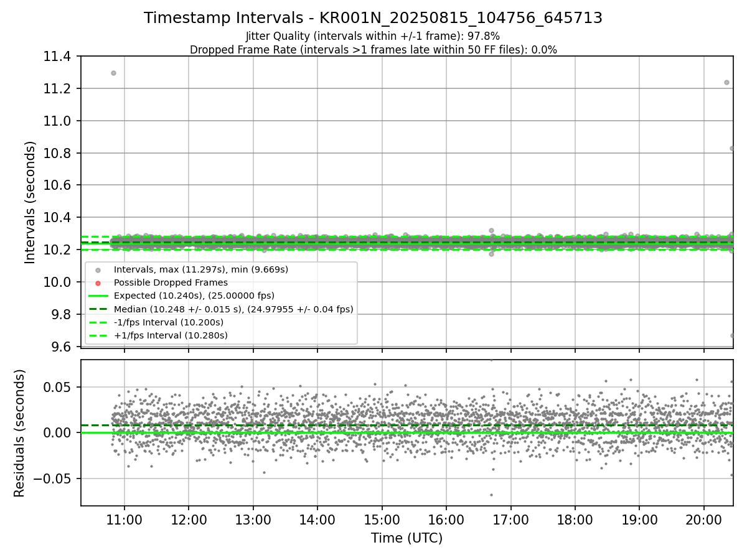Click the Dropped Frame Rate 0.0% subtitle line
Viewport: 747px width, 560px height.
tap(373, 50)
